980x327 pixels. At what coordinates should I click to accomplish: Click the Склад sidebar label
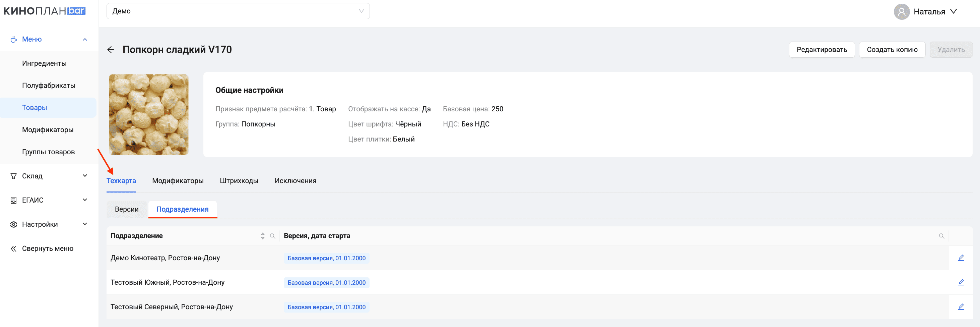(32, 176)
